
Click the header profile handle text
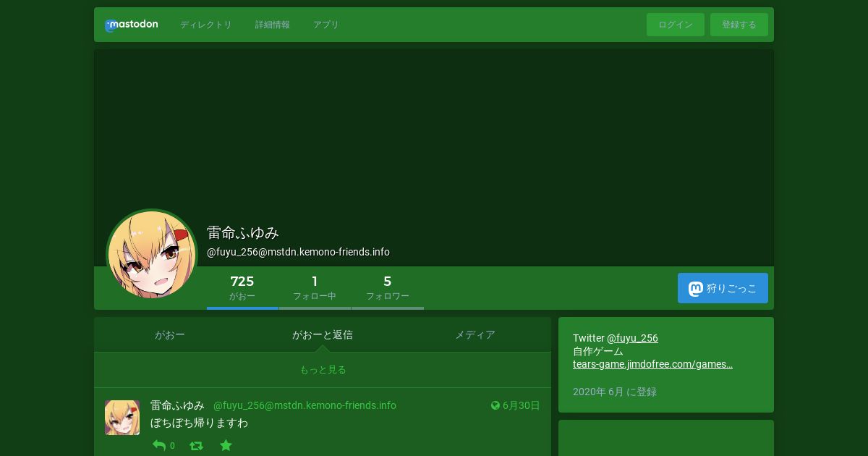click(298, 252)
